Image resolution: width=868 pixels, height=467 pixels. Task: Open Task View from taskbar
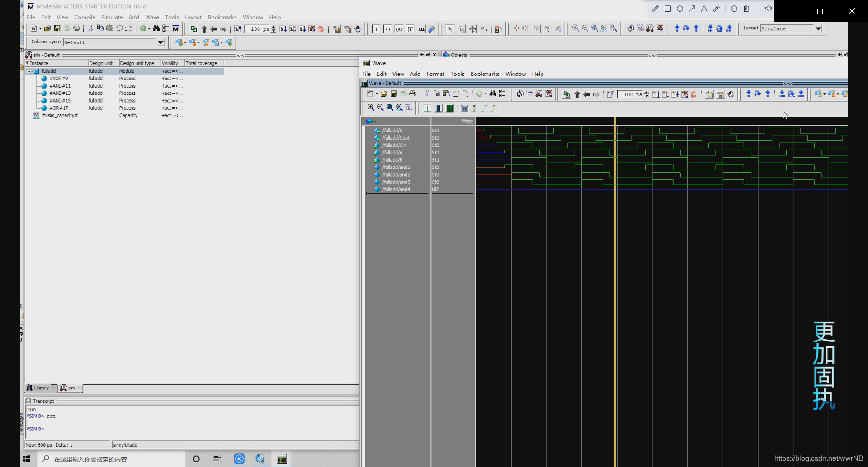point(217,459)
